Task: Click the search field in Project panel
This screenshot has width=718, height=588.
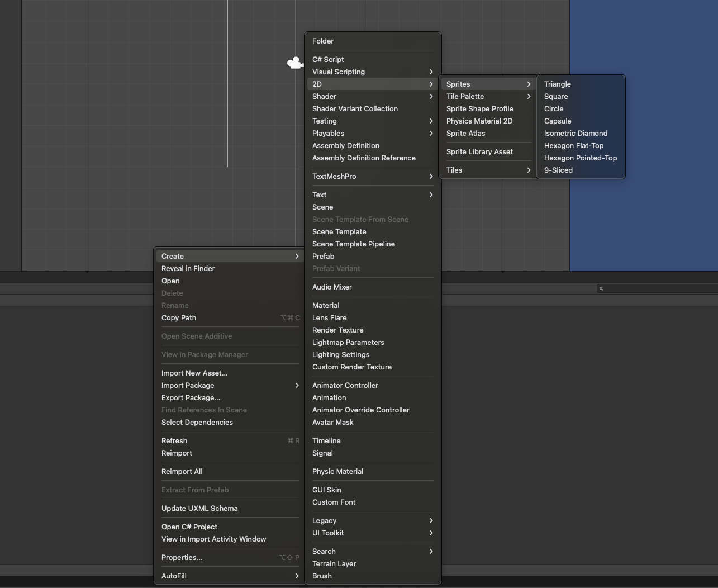Action: (657, 288)
